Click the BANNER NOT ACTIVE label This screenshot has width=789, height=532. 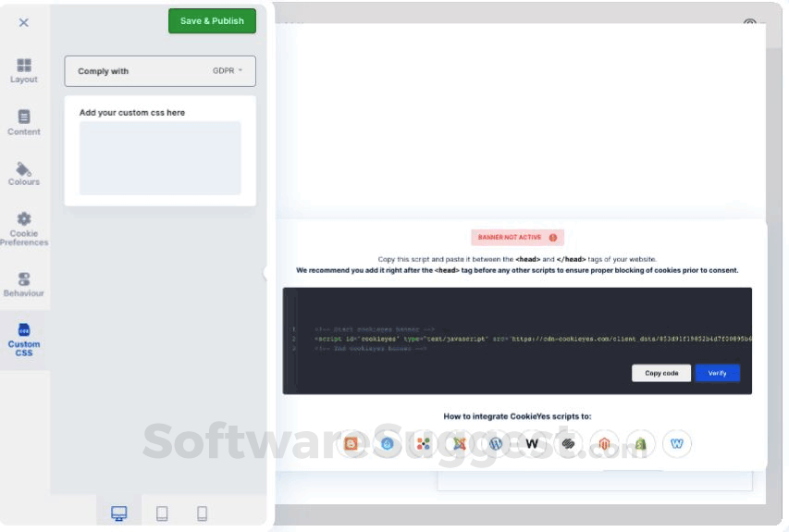(510, 238)
